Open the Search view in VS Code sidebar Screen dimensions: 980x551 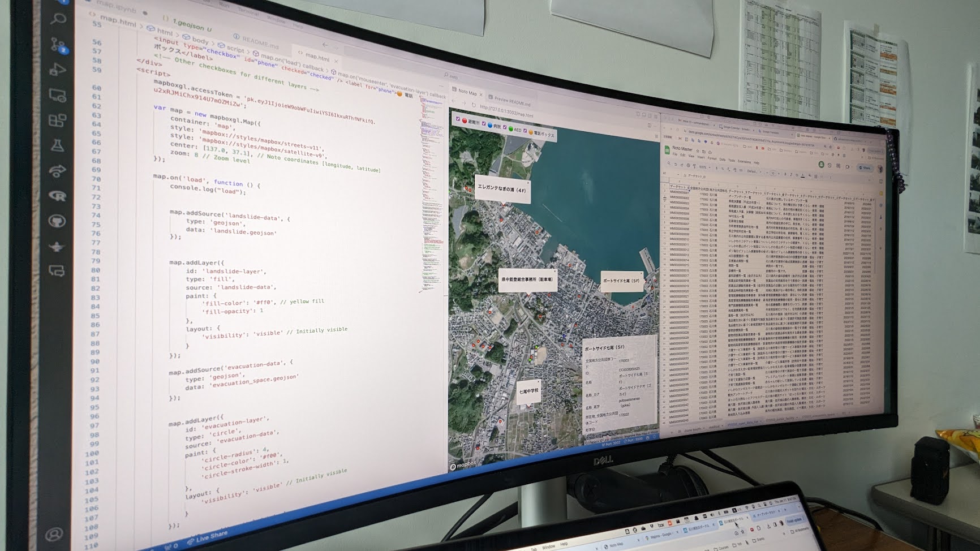pos(58,19)
